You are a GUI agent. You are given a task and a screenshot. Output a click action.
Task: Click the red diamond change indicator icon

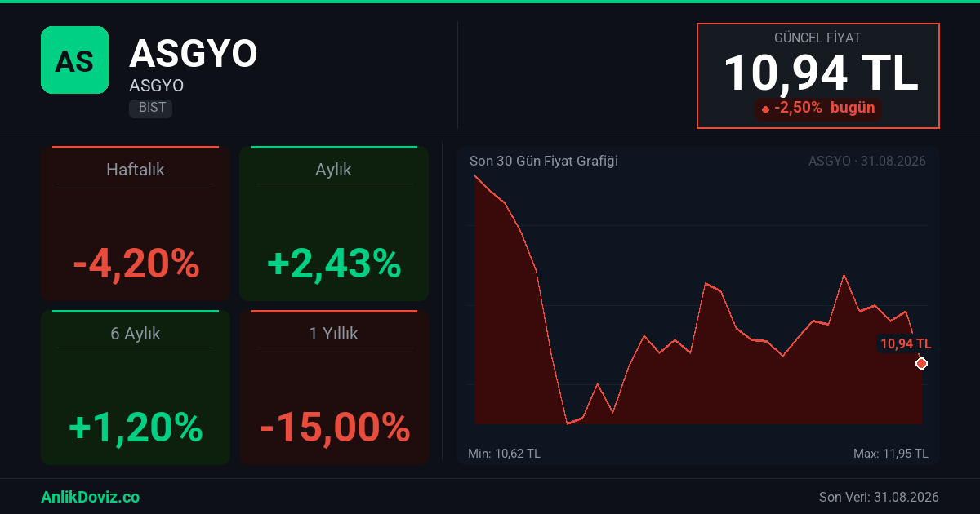click(765, 109)
